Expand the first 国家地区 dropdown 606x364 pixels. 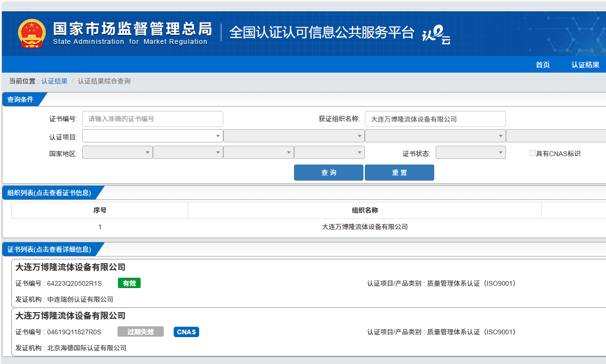click(117, 153)
